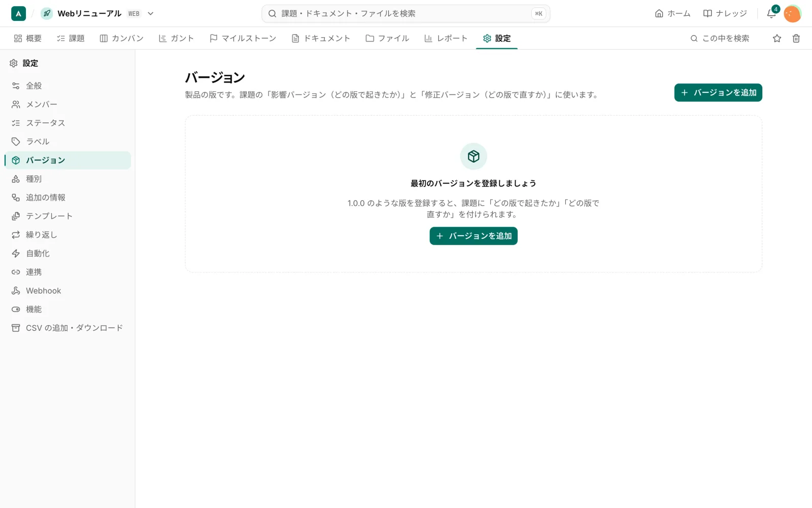Open ナレッジ in the top bar
Screen dimensions: 812x508
tap(725, 14)
